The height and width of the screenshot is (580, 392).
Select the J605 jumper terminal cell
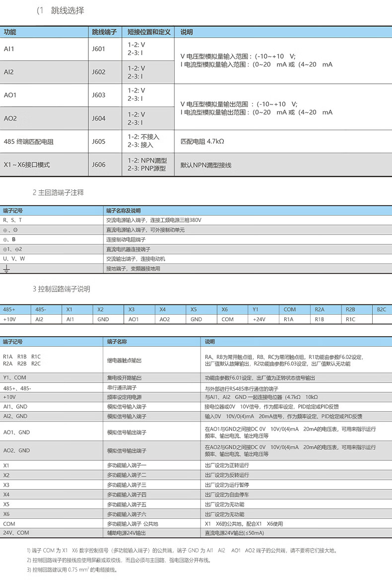[x=99, y=141]
